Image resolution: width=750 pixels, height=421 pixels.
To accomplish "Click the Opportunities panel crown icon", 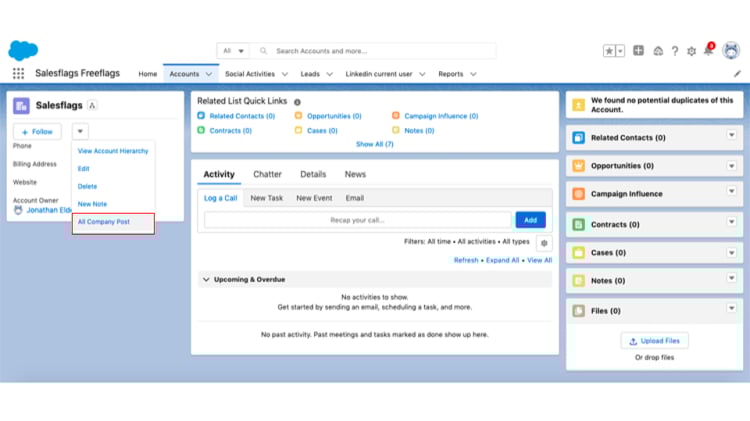I will (578, 166).
